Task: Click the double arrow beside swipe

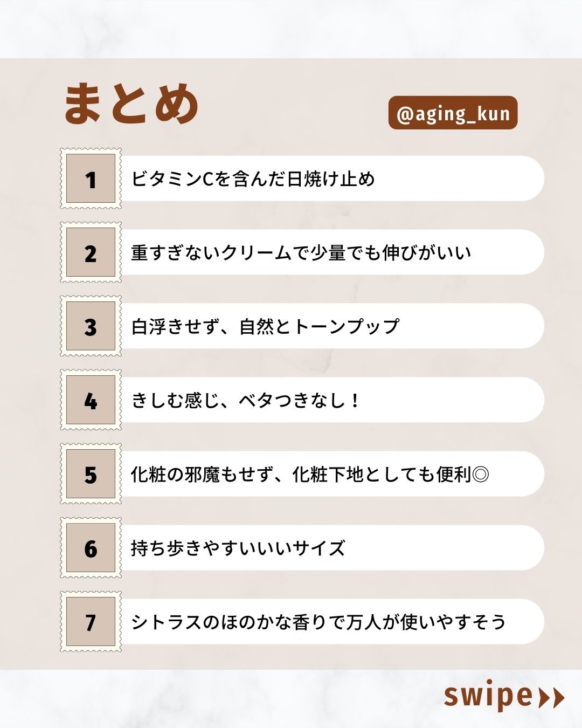Action: [551, 697]
